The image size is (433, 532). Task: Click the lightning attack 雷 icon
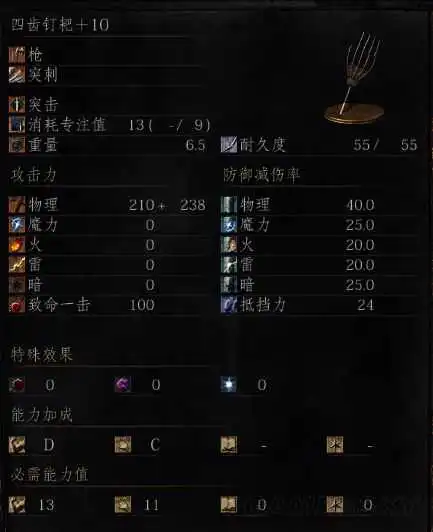(17, 265)
